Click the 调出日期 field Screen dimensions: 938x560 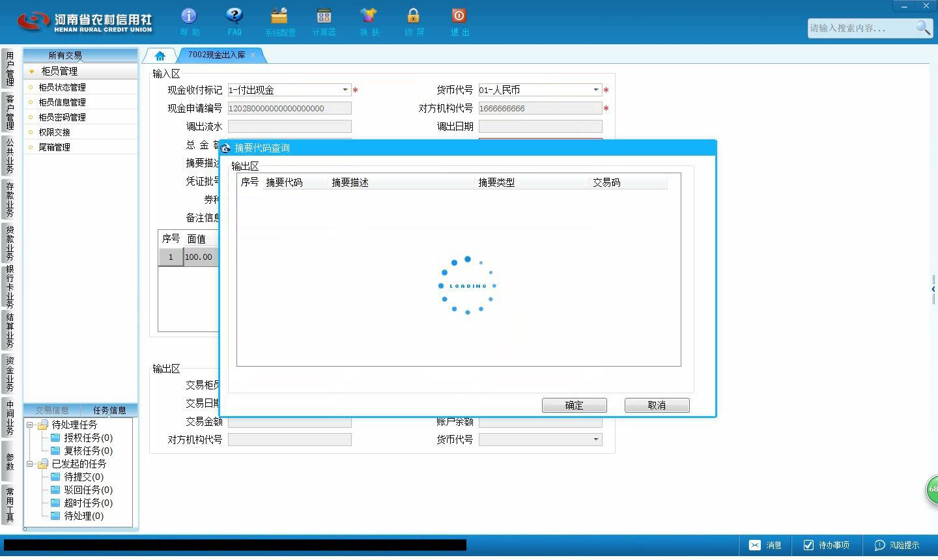tap(540, 126)
